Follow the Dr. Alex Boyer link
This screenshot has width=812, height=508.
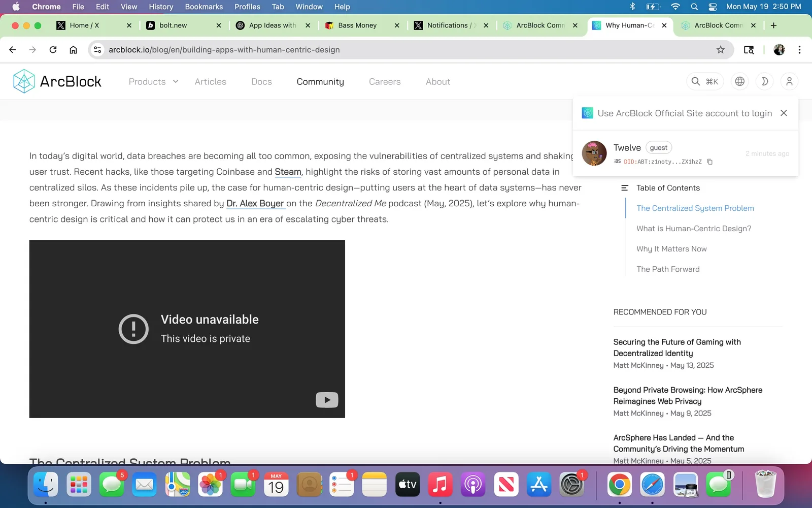click(255, 203)
